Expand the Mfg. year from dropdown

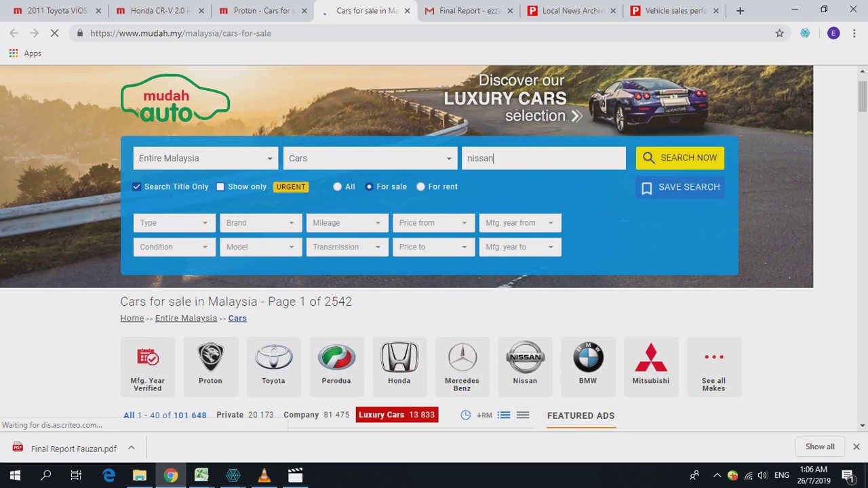point(520,222)
